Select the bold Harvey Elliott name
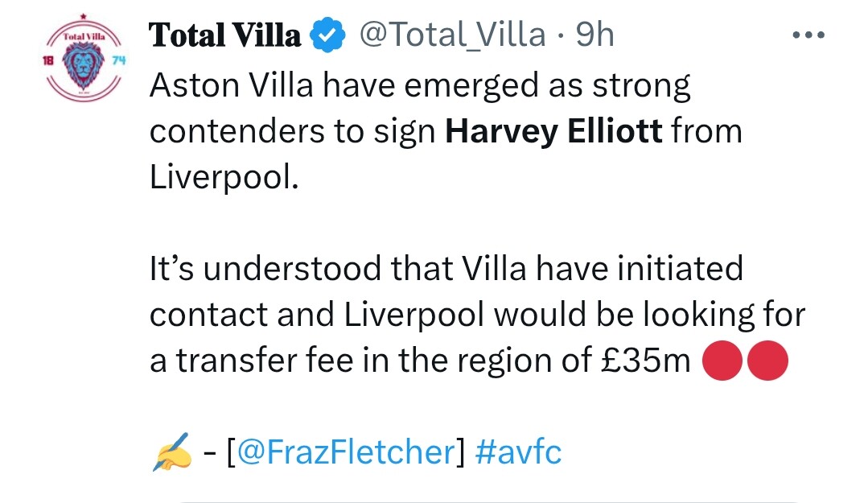Viewport: 868px width, 503px height. tap(554, 132)
